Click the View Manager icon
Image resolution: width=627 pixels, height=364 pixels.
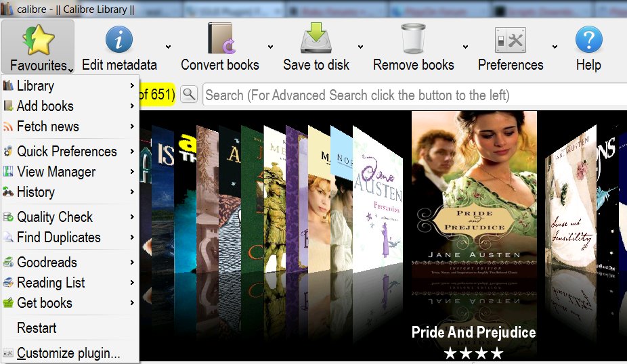8,171
